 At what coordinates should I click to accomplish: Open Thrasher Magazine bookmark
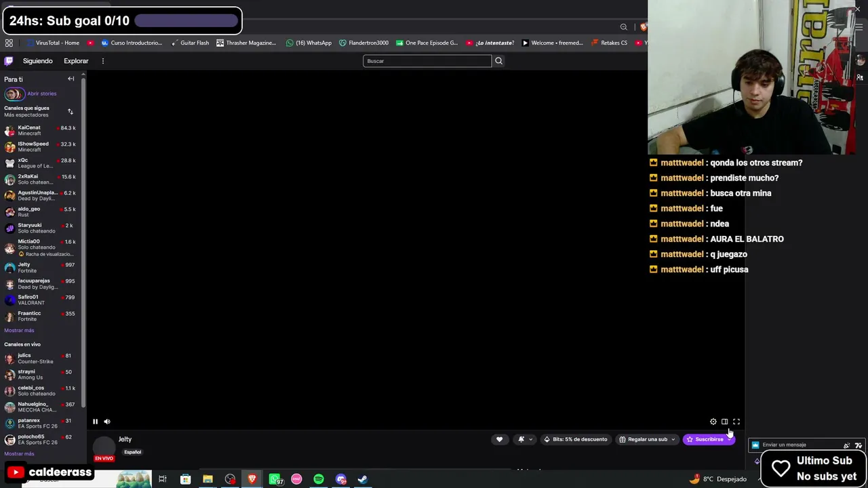(246, 43)
